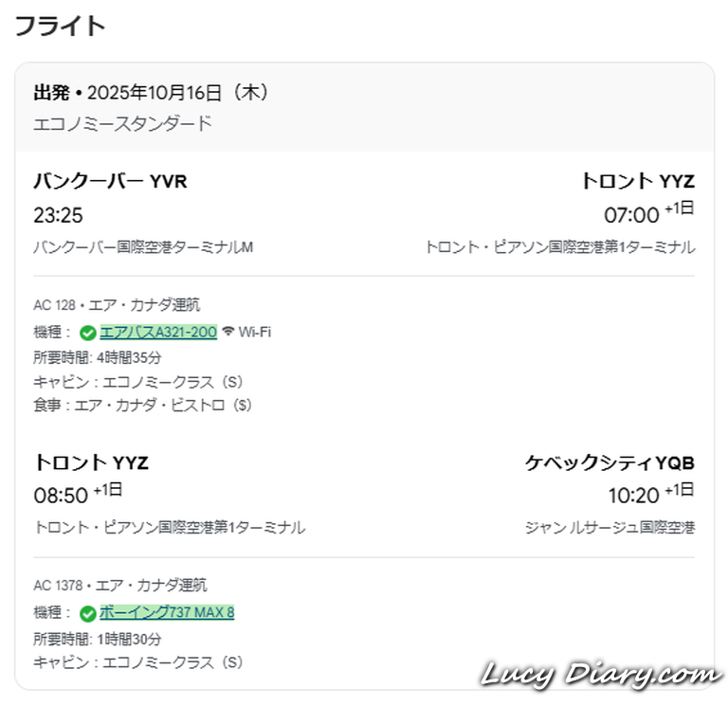Screen dimensions: 728x706
Task: Click the エコノミースタンダード fare label
Action: (x=123, y=123)
